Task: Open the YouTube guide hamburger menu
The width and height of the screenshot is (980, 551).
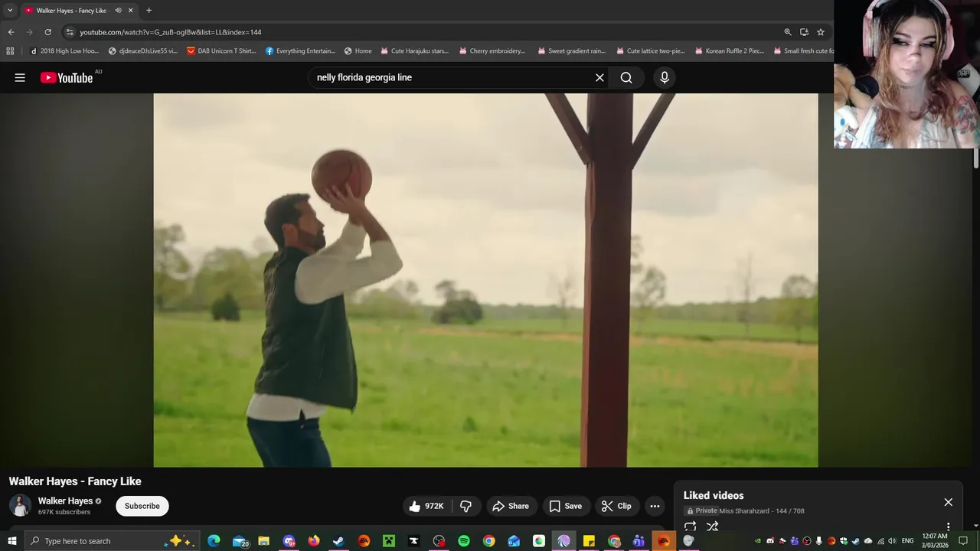Action: (20, 77)
